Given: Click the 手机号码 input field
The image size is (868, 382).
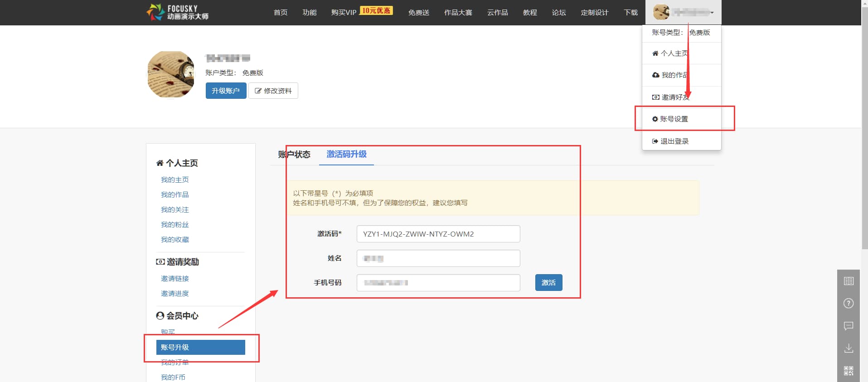Looking at the screenshot, I should 438,283.
